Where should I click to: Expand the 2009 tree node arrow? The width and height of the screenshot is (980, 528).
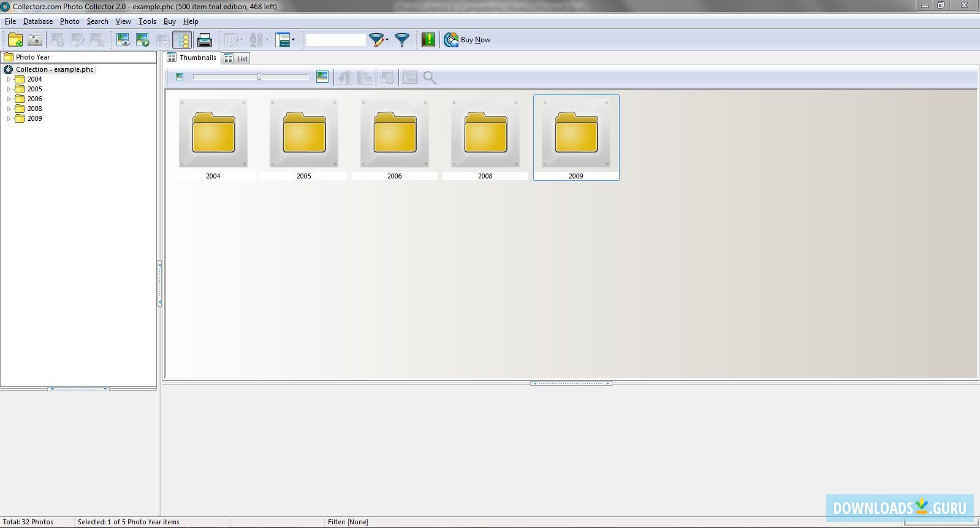[x=9, y=118]
